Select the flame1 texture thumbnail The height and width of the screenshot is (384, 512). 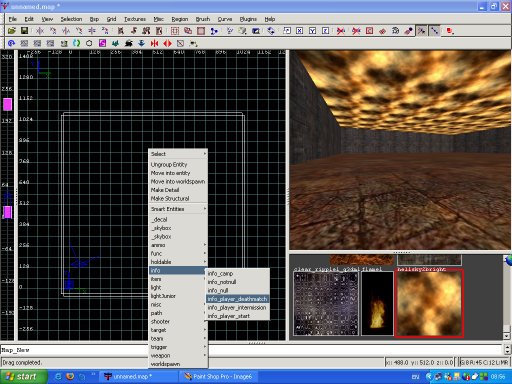[x=377, y=303]
